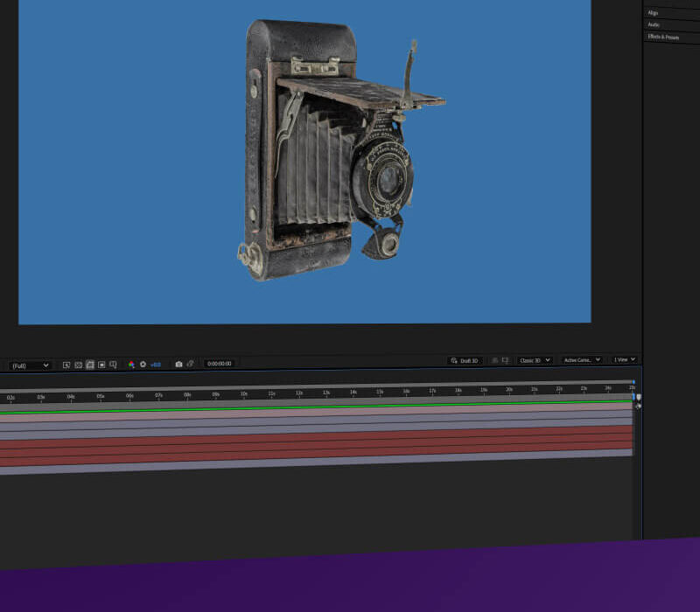Click the work area end handle
700x612 pixels.
[633, 396]
